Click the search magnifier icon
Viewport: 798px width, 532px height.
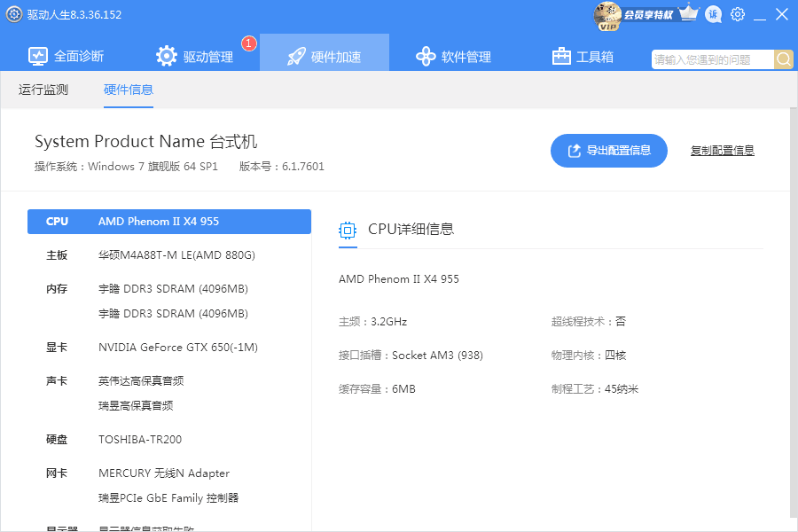[x=784, y=59]
